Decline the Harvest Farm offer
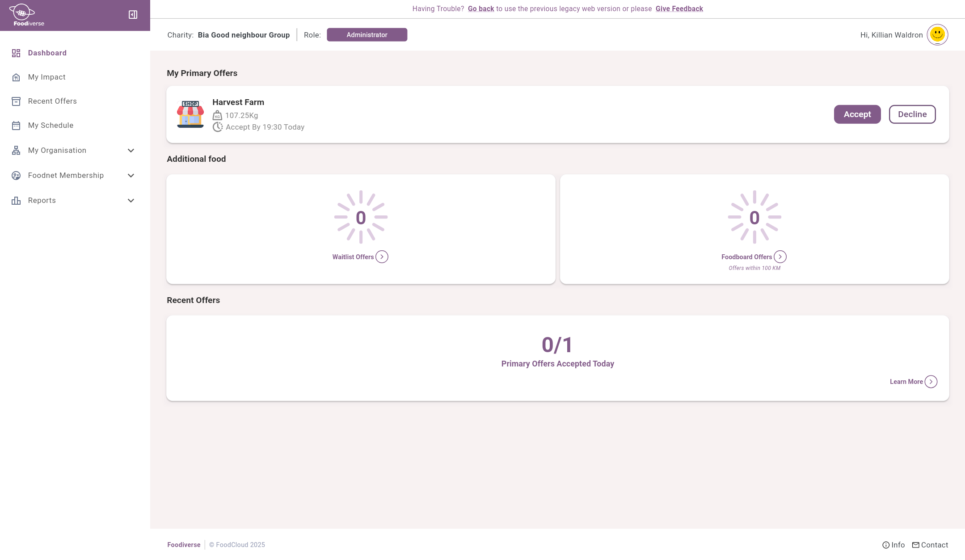The height and width of the screenshot is (560, 965). pos(912,114)
